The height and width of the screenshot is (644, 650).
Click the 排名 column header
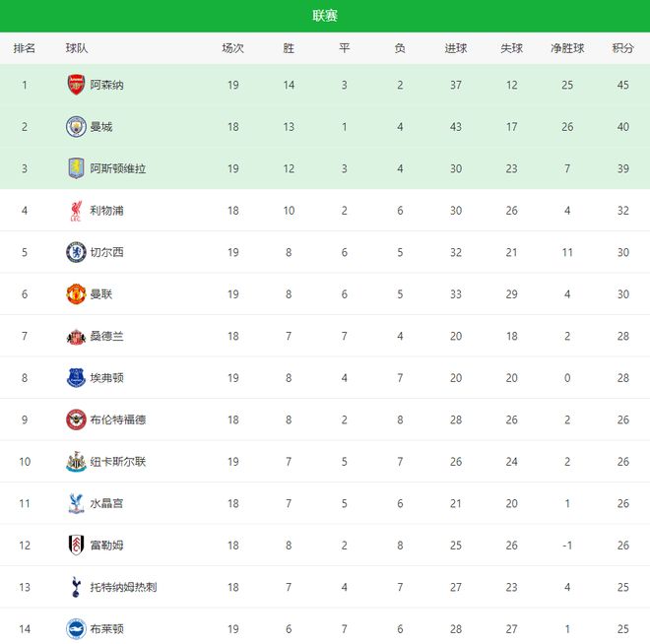pyautogui.click(x=25, y=48)
